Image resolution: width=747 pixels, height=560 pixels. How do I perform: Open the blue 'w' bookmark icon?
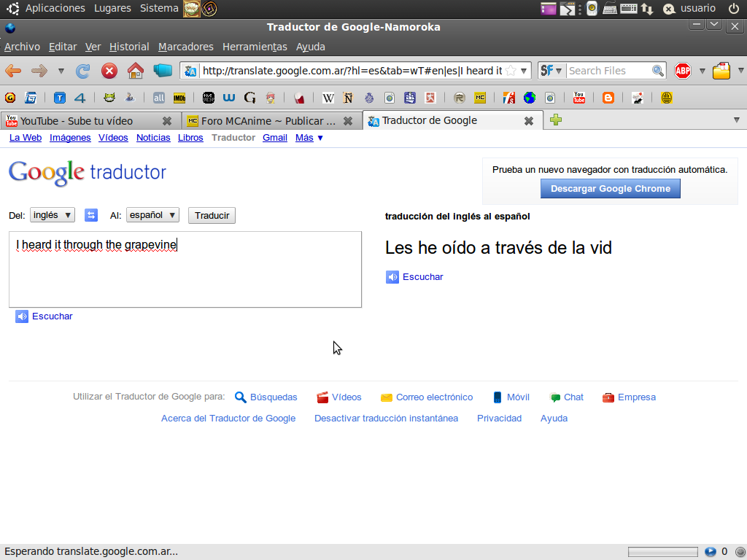(x=229, y=98)
